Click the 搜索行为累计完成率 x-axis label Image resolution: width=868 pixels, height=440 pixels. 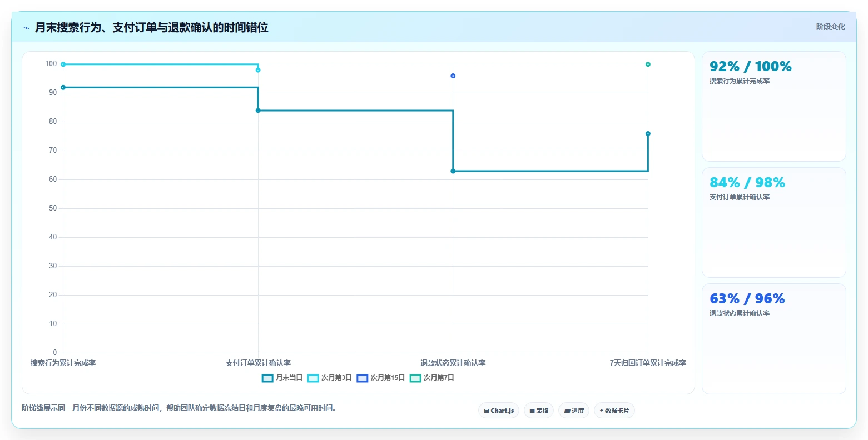click(x=63, y=363)
